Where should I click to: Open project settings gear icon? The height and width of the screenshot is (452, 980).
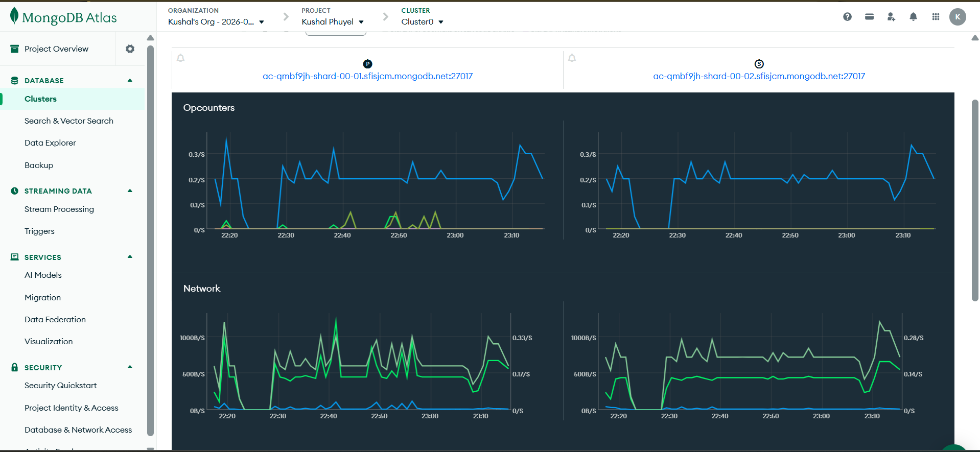pyautogui.click(x=130, y=49)
